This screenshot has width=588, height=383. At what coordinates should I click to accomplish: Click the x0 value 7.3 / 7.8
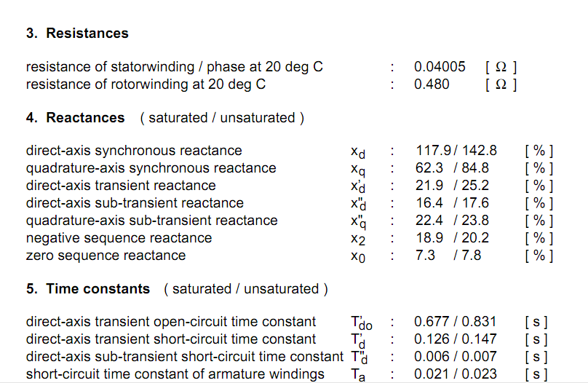448,256
